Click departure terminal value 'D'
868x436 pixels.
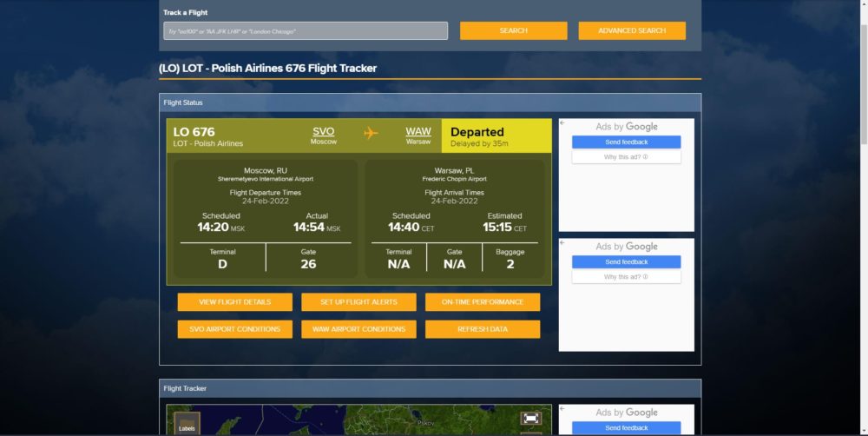(222, 264)
